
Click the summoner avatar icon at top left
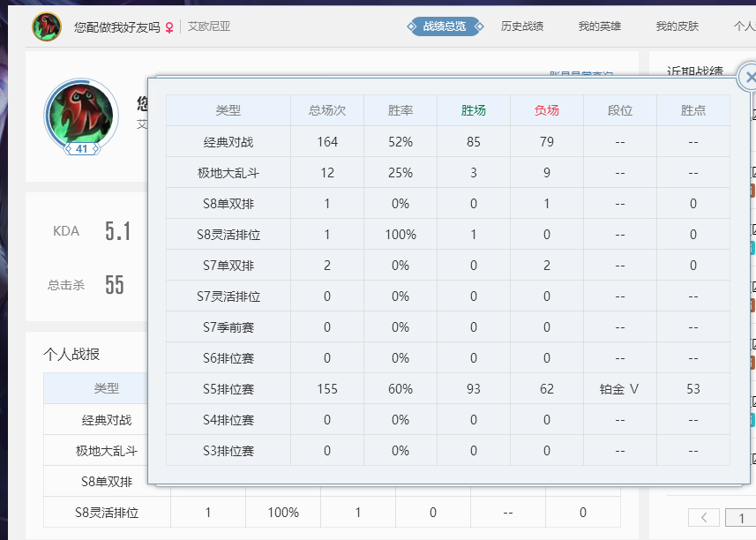pyautogui.click(x=46, y=26)
